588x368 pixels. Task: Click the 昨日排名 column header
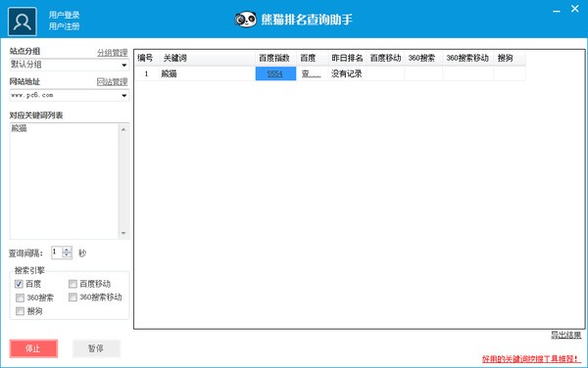click(347, 58)
